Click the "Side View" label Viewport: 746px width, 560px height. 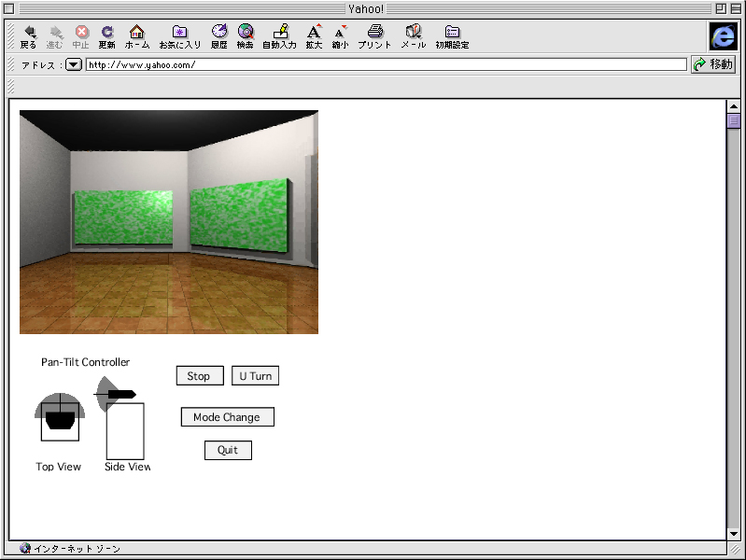coord(128,467)
